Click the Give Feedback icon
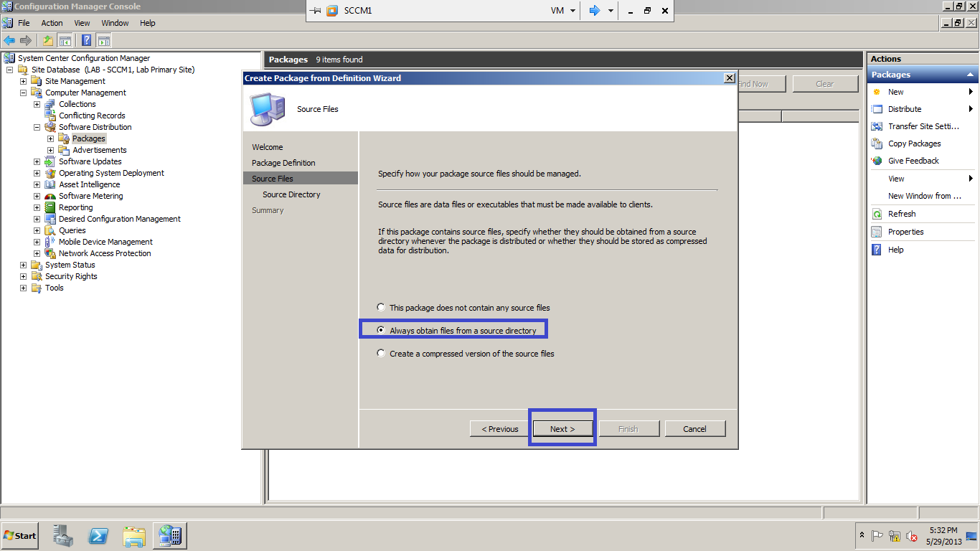980x551 pixels. (x=877, y=161)
